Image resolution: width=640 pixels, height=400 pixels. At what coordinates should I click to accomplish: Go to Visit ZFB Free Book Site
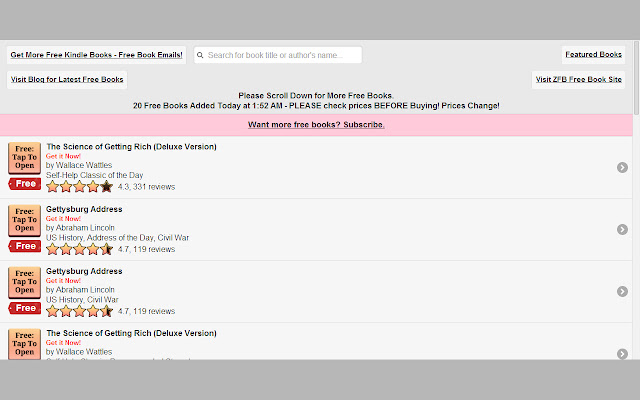point(578,79)
